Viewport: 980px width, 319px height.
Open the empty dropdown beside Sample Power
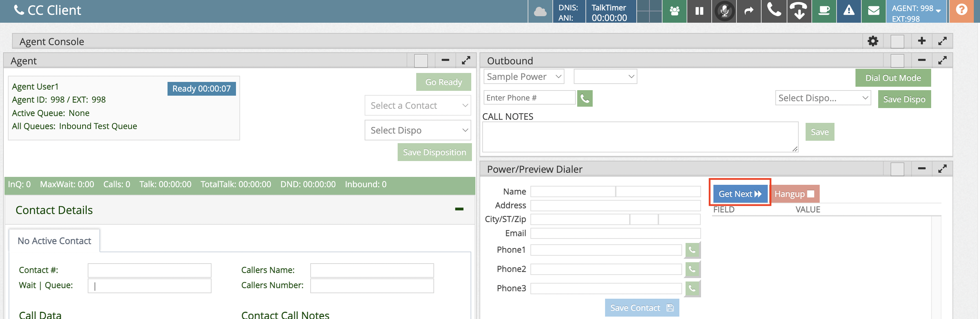(x=605, y=76)
